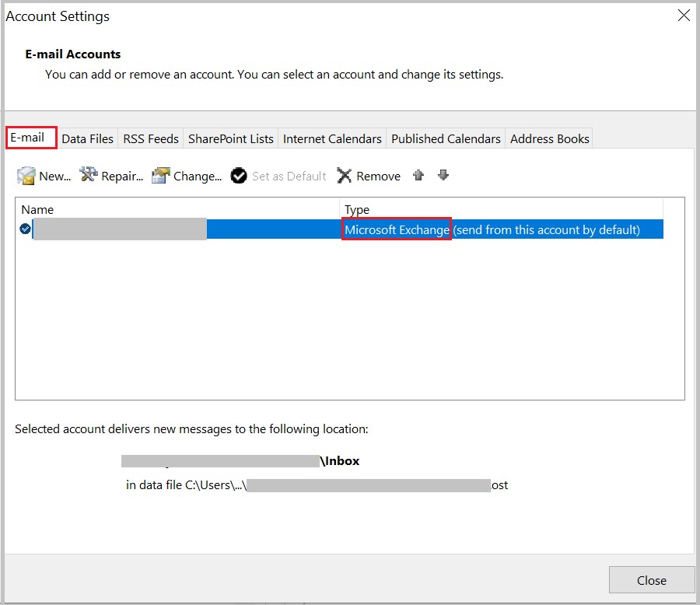Move account down with arrow icon
The image size is (700, 605).
(443, 175)
